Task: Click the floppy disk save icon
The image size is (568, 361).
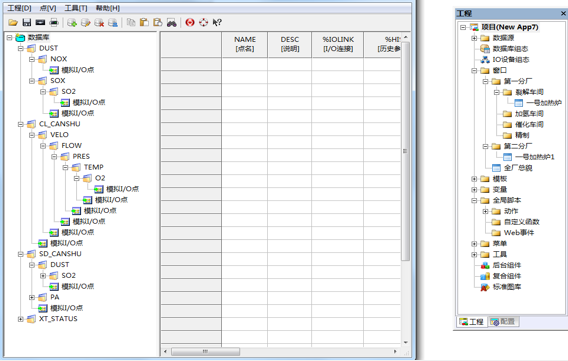Action: tap(27, 22)
